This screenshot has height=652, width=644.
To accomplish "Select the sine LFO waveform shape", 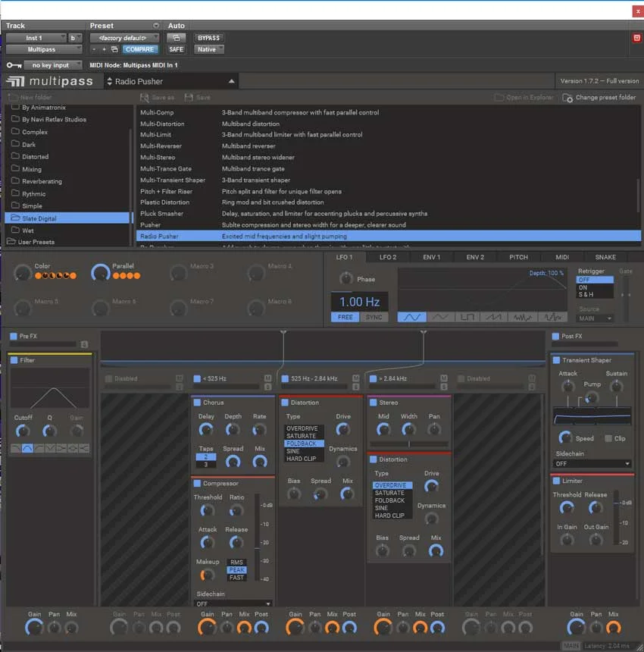I will pos(411,317).
